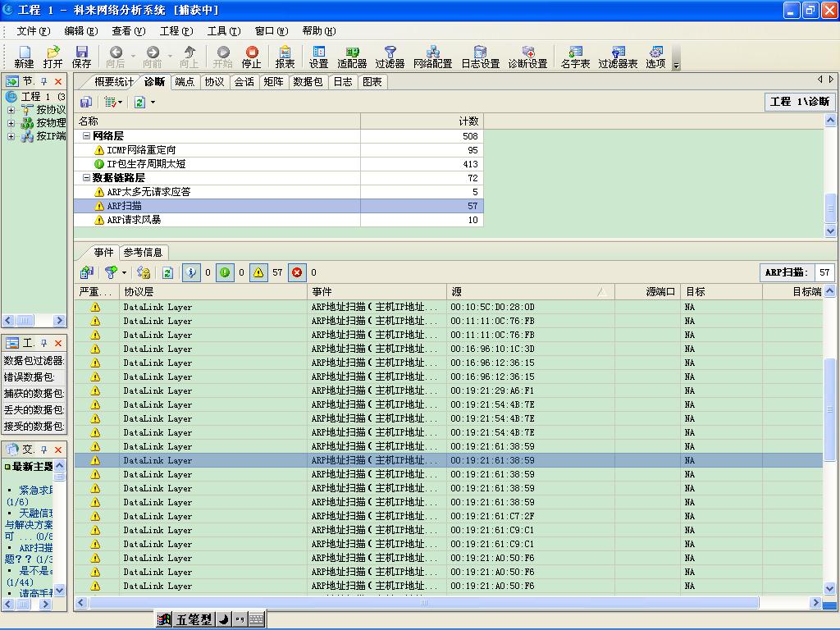The height and width of the screenshot is (630, 840).
Task: Toggle the red error-level event filter button
Action: pyautogui.click(x=296, y=272)
